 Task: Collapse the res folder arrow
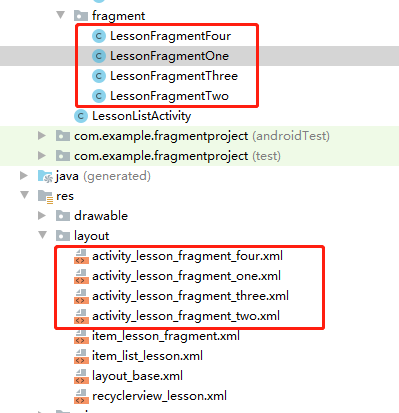[25, 195]
